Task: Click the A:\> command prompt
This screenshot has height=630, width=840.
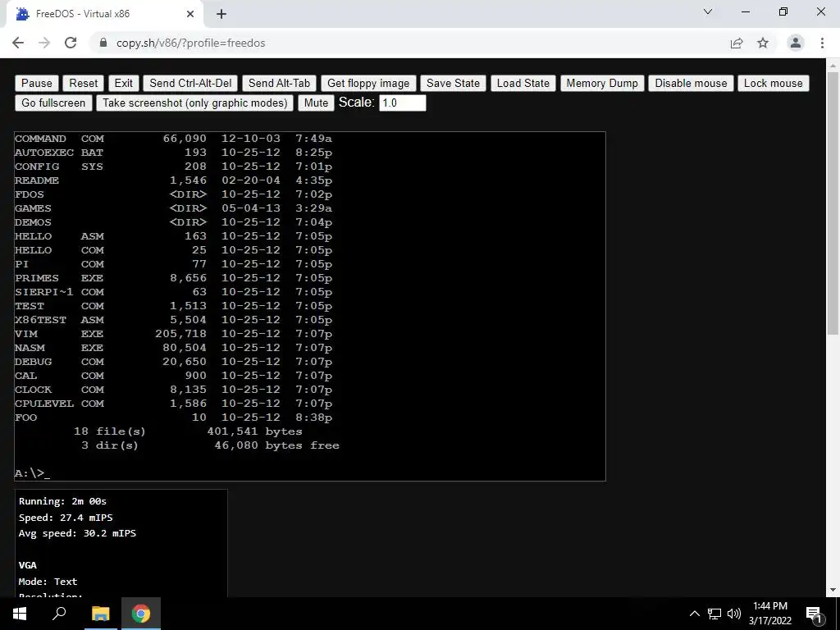Action: 32,473
